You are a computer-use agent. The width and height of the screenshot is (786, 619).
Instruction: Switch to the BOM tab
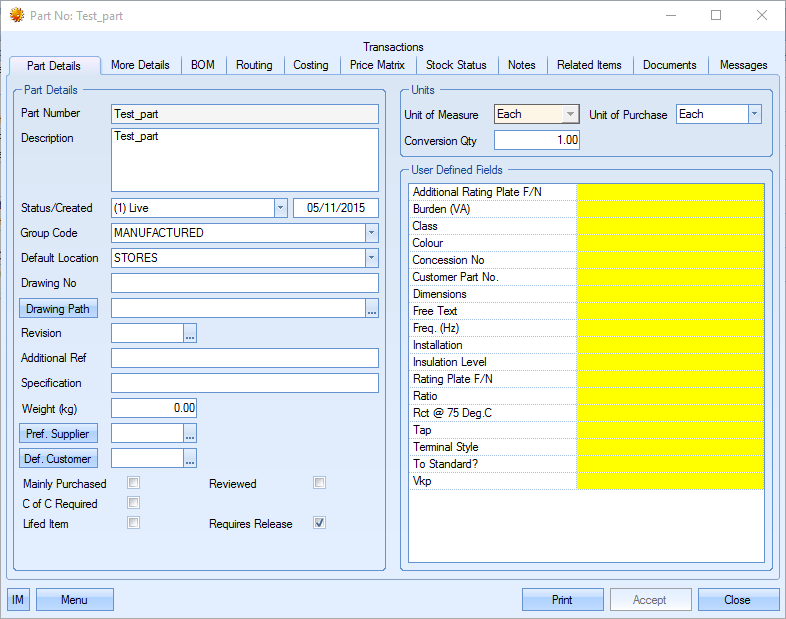click(x=203, y=65)
